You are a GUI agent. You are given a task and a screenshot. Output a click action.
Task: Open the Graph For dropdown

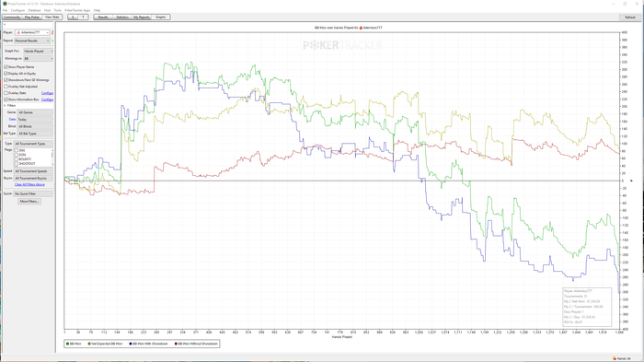pos(39,51)
